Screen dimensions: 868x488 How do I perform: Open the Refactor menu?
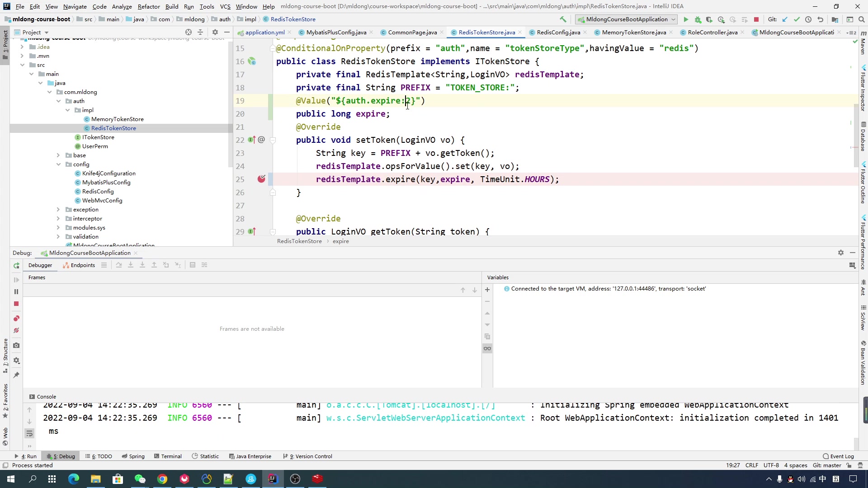click(x=148, y=6)
